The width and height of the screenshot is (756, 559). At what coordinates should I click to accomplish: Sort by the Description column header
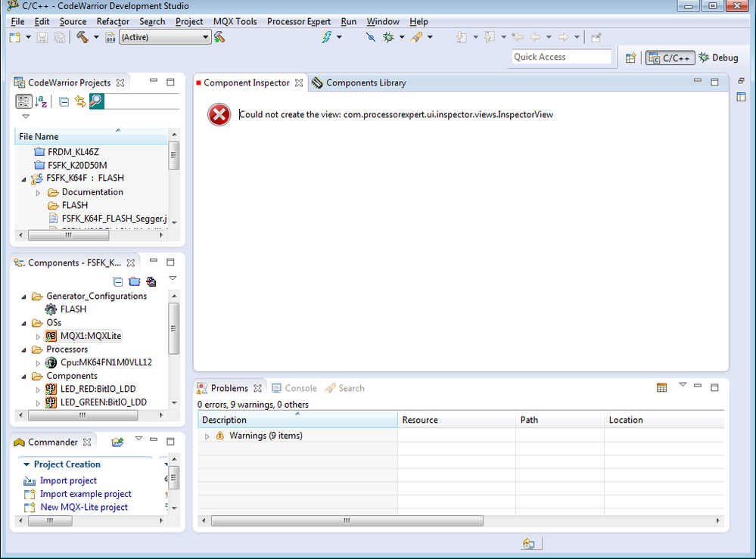(297, 420)
